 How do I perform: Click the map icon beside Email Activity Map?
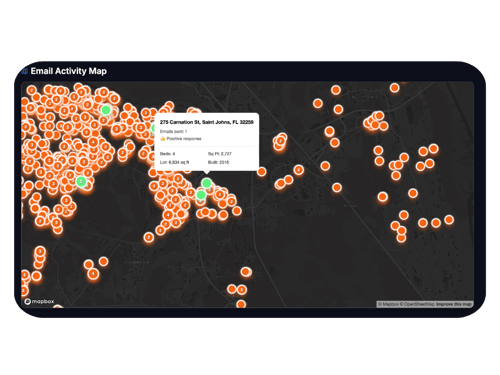click(x=25, y=71)
